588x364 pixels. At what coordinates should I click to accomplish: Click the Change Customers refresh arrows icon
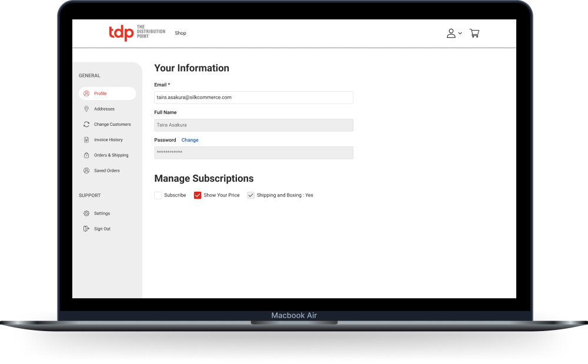point(86,124)
